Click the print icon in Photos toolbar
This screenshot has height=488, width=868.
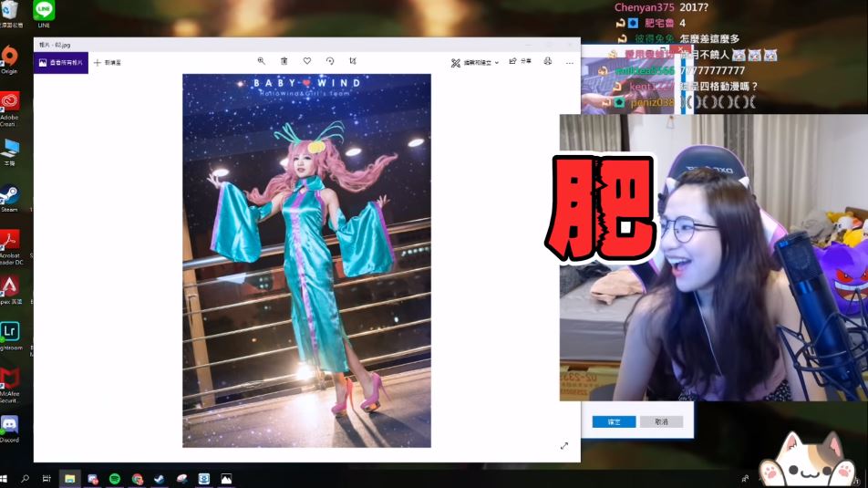point(548,61)
